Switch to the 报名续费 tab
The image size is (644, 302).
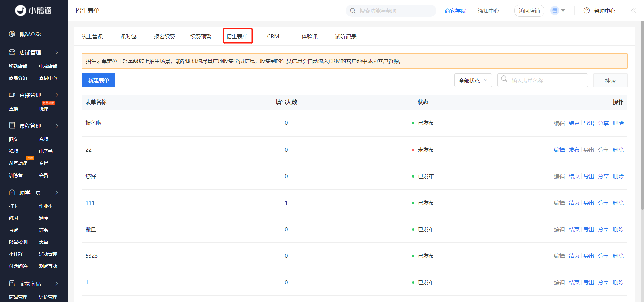165,36
